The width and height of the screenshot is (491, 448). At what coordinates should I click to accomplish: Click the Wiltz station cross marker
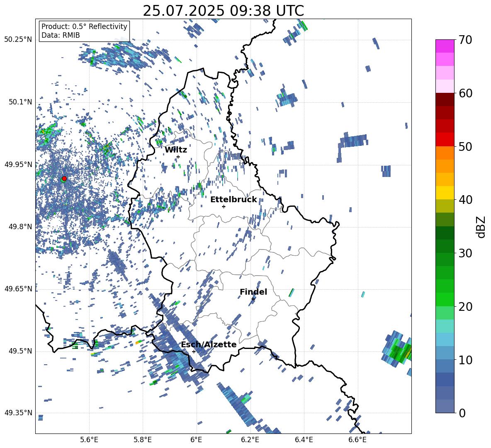tap(178, 157)
